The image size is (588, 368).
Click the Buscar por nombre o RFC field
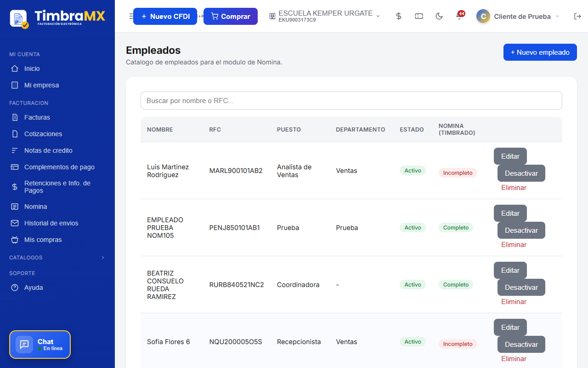[351, 100]
